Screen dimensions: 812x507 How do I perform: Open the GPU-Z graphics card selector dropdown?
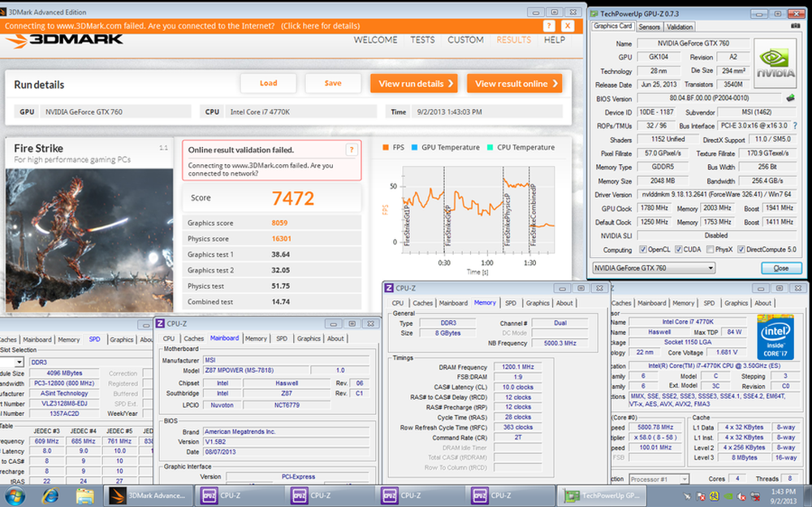pos(654,268)
